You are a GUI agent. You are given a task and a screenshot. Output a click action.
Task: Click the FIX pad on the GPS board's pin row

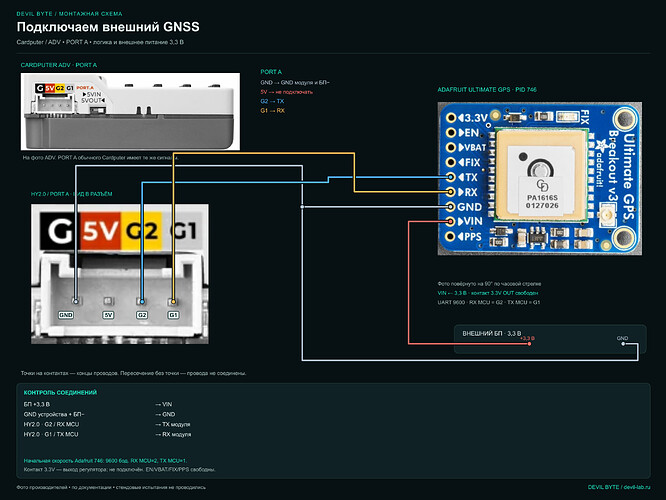[451, 162]
